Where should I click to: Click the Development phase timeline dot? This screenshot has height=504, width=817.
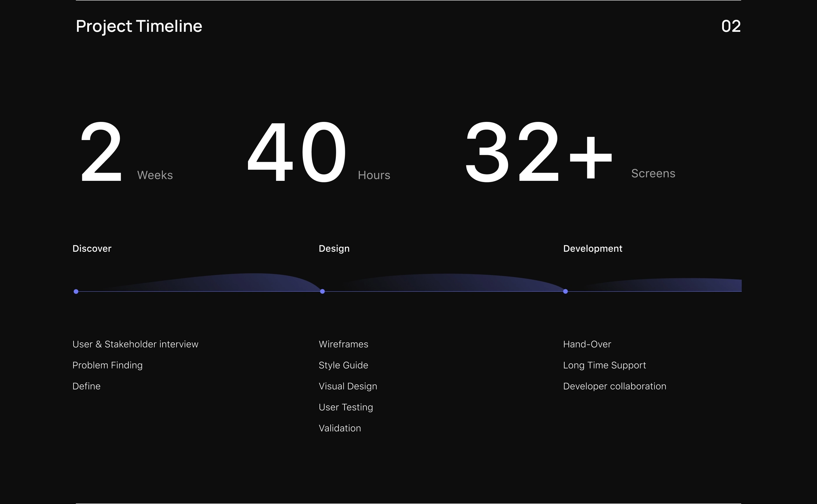click(x=565, y=291)
